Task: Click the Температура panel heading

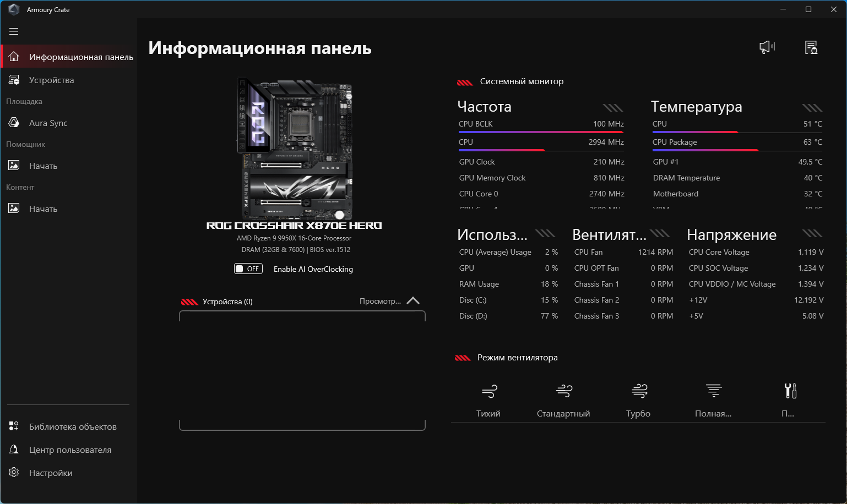Action: 697,107
